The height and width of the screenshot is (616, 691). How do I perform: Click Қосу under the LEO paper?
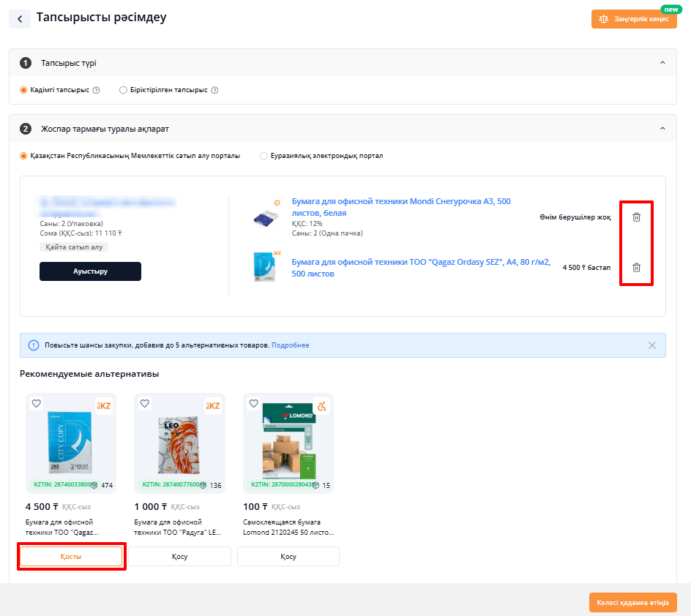pyautogui.click(x=180, y=557)
